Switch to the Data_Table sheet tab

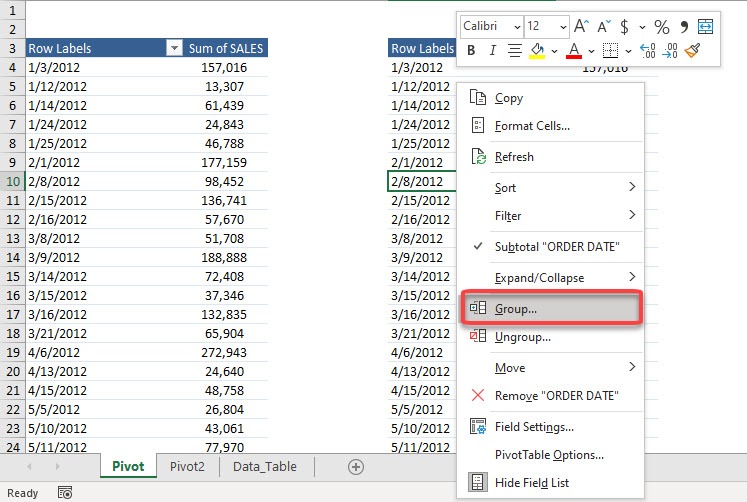[x=265, y=466]
